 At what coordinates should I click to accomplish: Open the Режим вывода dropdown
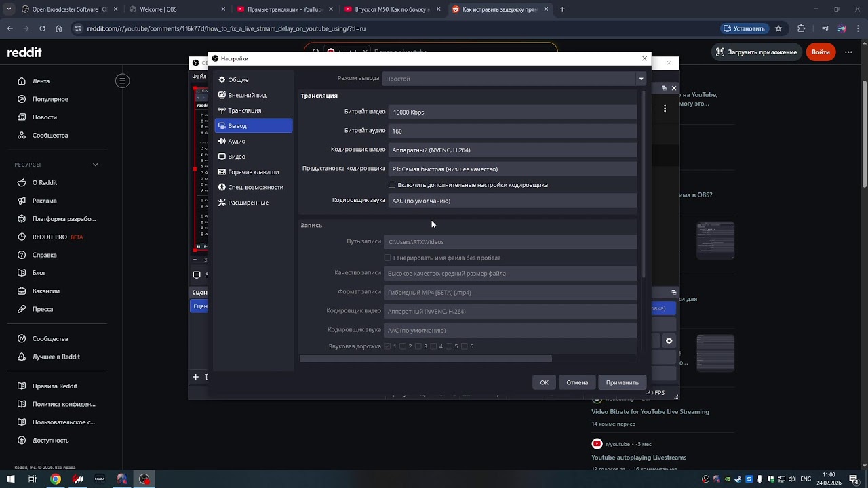pyautogui.click(x=514, y=79)
